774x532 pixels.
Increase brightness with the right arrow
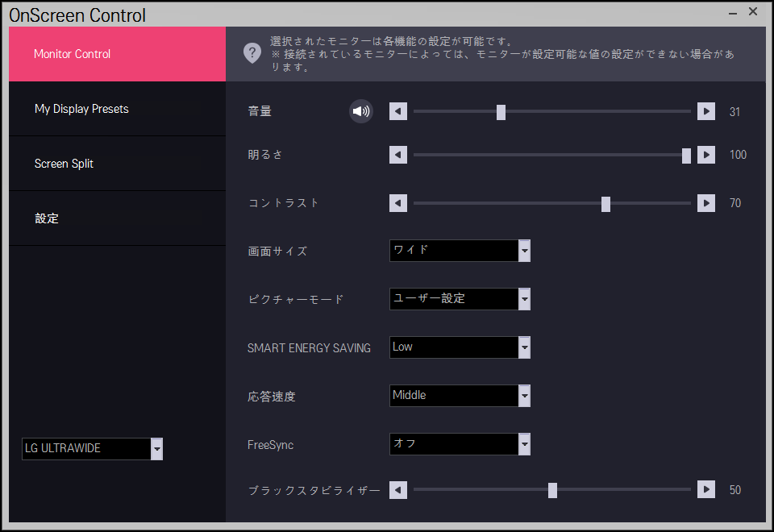(706, 155)
